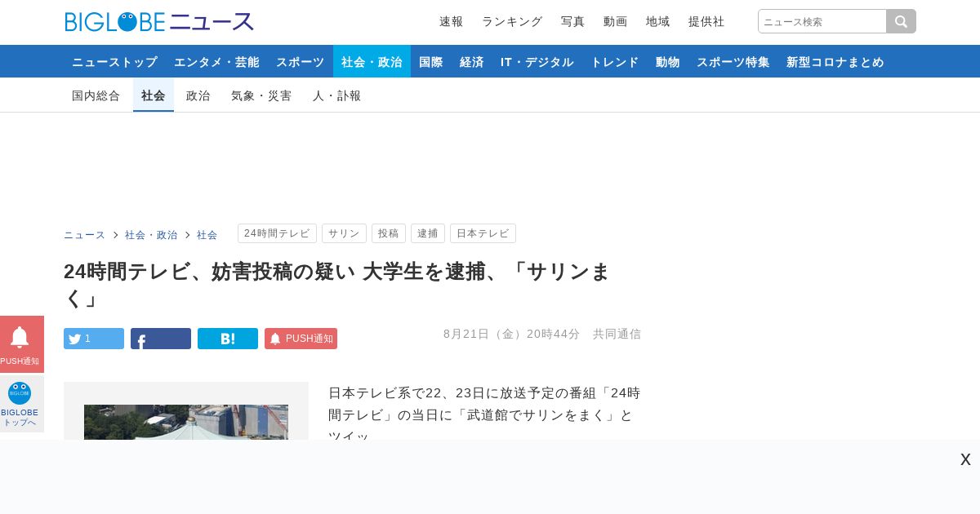The height and width of the screenshot is (514, 980).
Task: Click the 逮捕 tag
Action: 428,233
